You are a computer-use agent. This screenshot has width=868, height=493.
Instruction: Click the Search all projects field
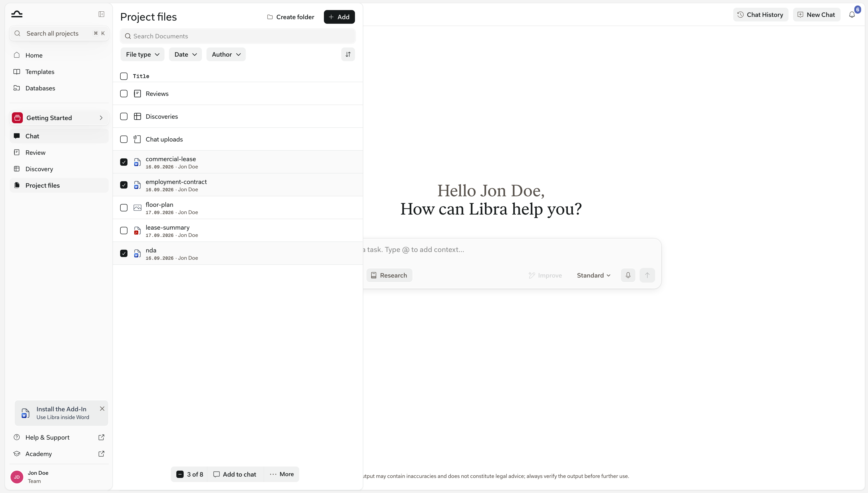pyautogui.click(x=59, y=33)
